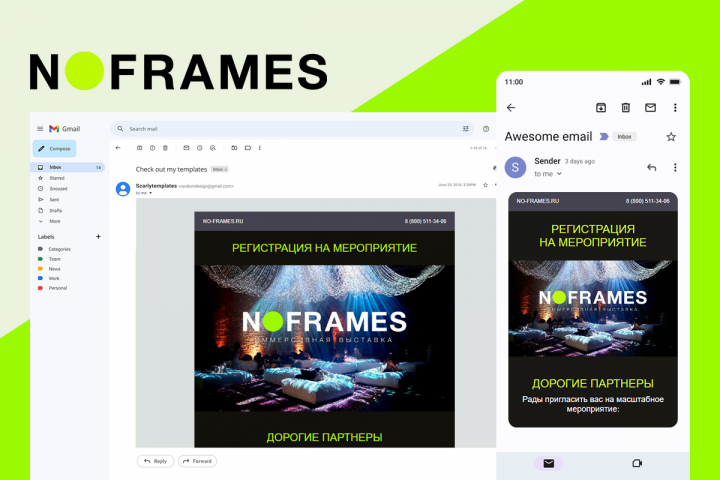This screenshot has height=480, width=720.
Task: Click phone number in mobile email header
Action: [647, 201]
